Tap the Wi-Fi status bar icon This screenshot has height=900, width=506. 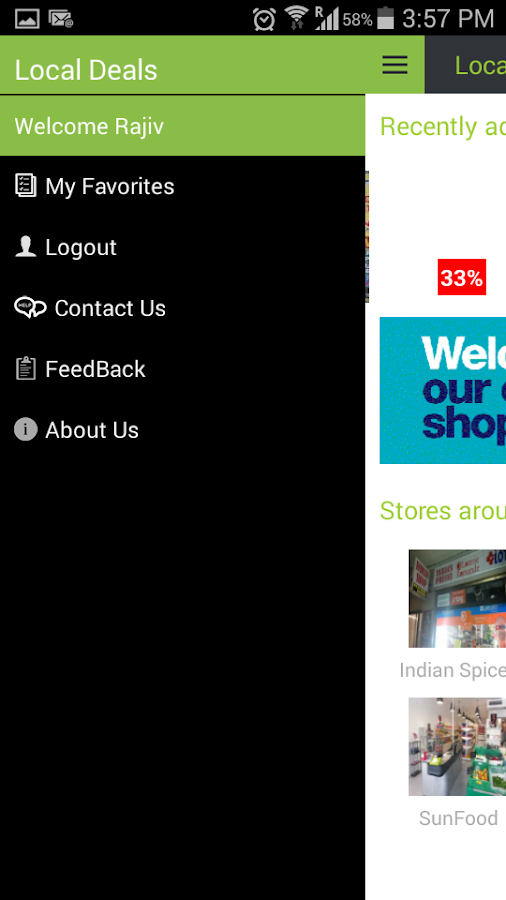(x=297, y=18)
